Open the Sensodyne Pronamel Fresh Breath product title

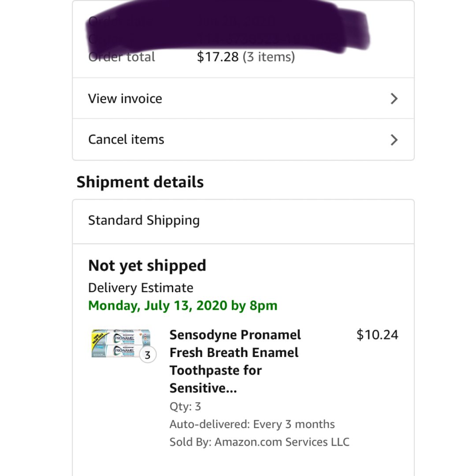click(234, 361)
